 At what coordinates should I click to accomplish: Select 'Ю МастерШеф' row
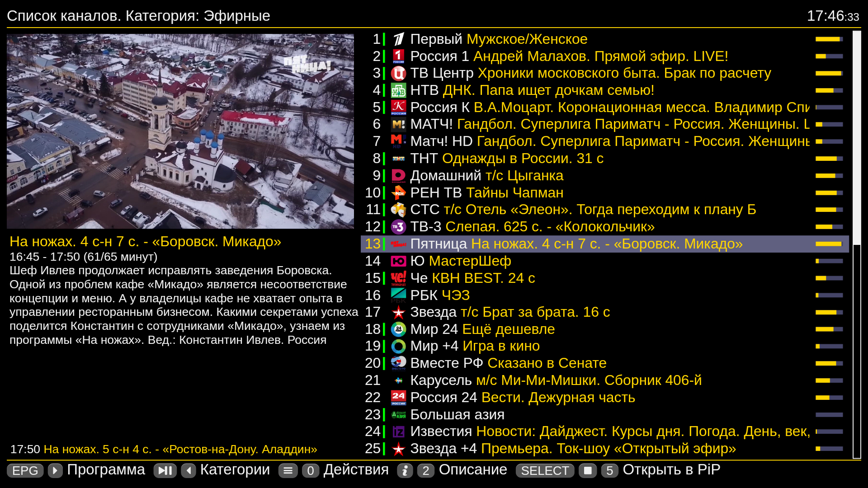point(605,261)
